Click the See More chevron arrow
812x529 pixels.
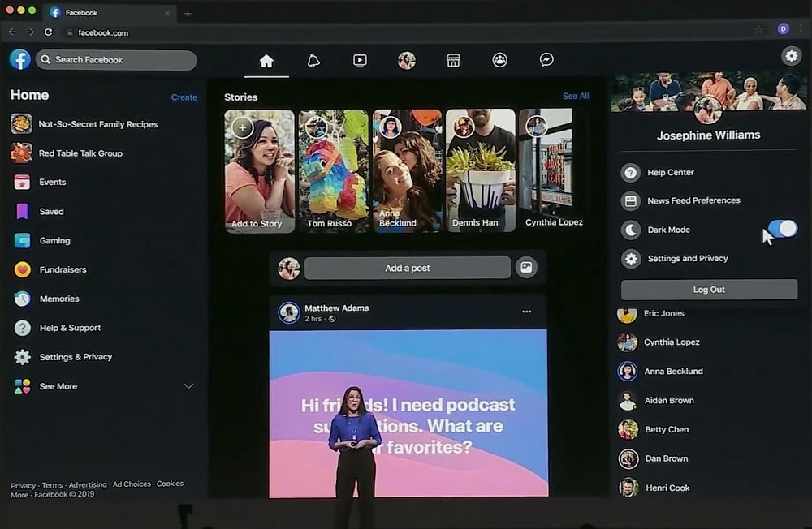(188, 386)
